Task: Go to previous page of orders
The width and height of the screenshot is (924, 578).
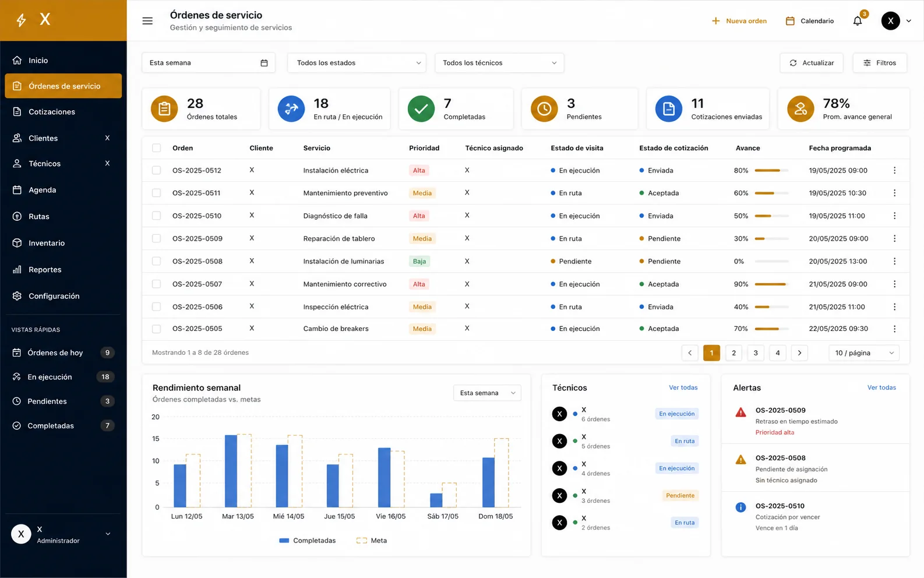Action: coord(690,353)
